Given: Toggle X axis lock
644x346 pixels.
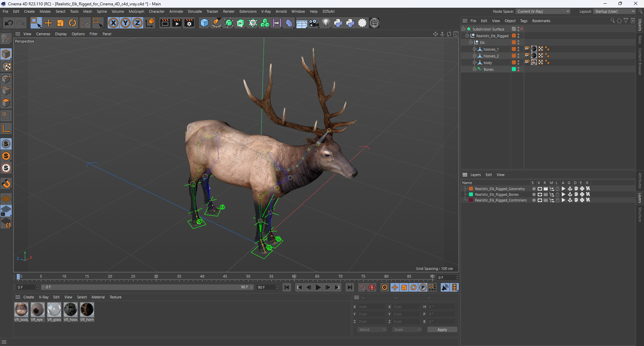Looking at the screenshot, I should [x=113, y=23].
